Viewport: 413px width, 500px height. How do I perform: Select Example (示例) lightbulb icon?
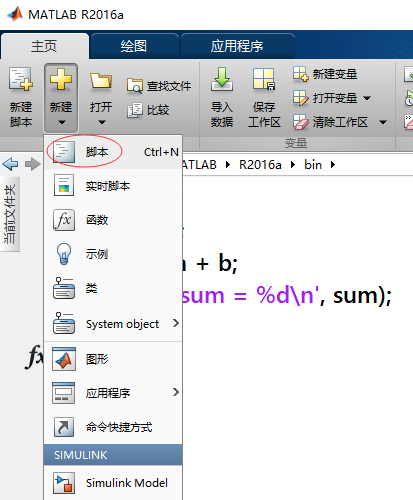pos(64,254)
